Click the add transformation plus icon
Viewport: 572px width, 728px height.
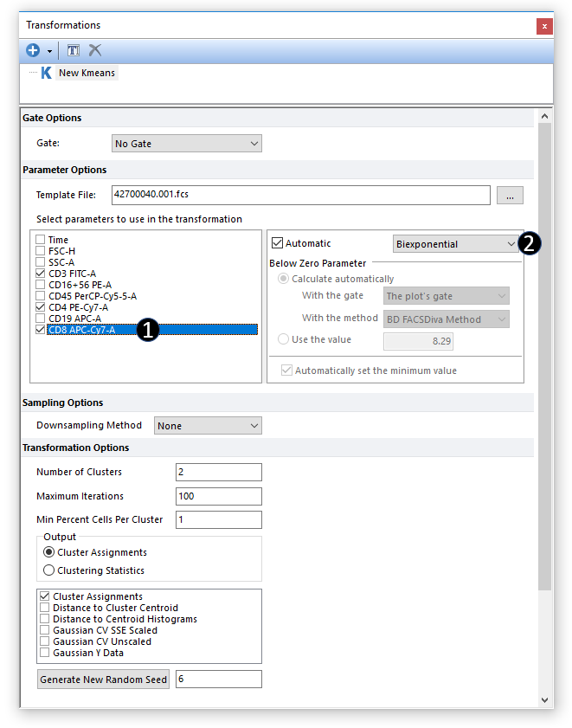(x=33, y=51)
